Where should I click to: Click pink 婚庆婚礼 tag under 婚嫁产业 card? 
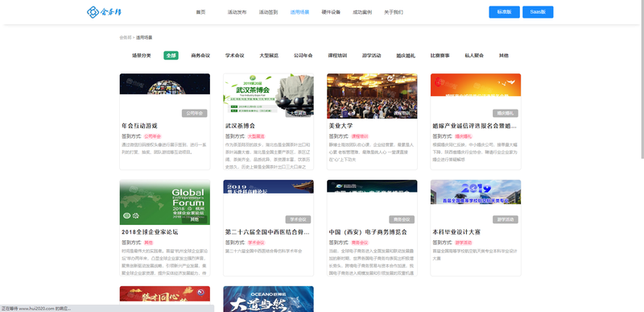pyautogui.click(x=464, y=136)
